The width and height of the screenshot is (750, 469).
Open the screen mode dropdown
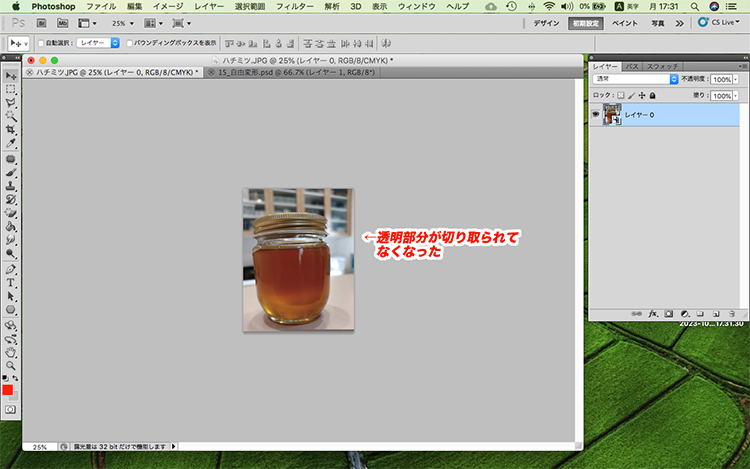[182, 23]
